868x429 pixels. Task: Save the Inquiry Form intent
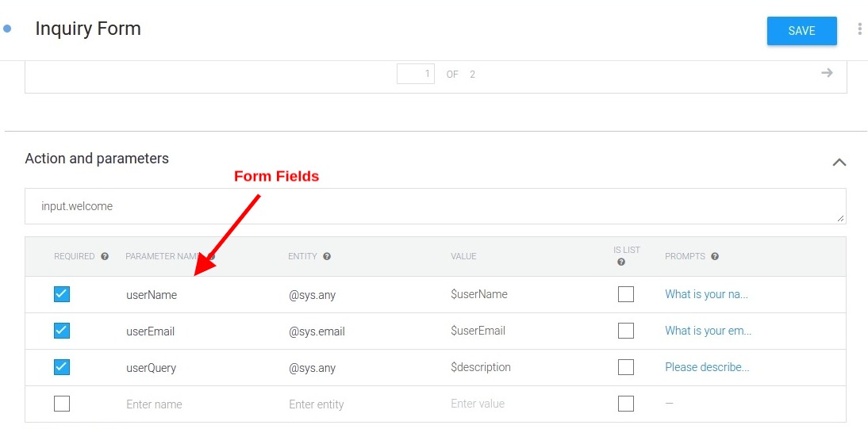point(801,31)
